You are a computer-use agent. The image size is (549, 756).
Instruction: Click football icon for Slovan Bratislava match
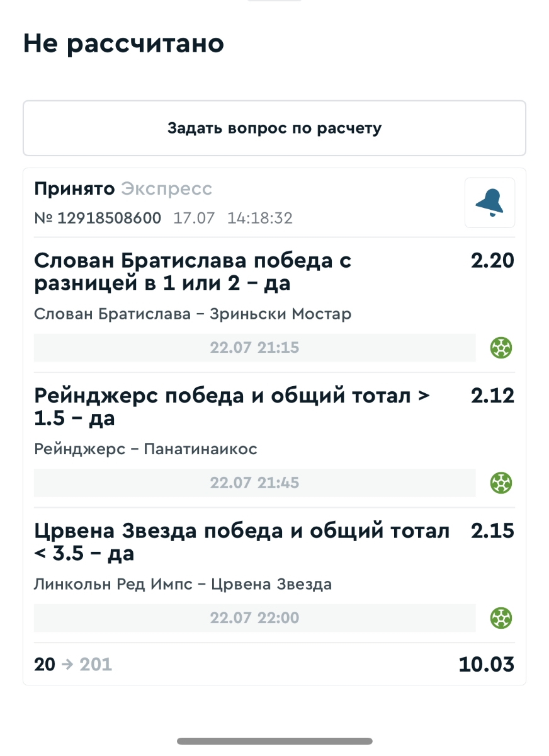501,348
